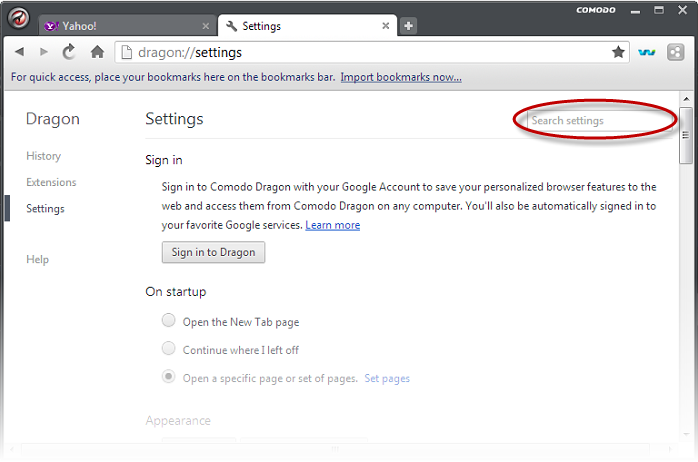Click the Learn more link

(333, 225)
